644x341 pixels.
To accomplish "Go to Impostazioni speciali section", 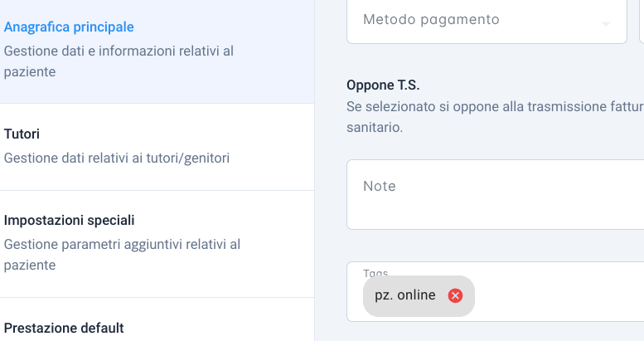I will click(157, 244).
